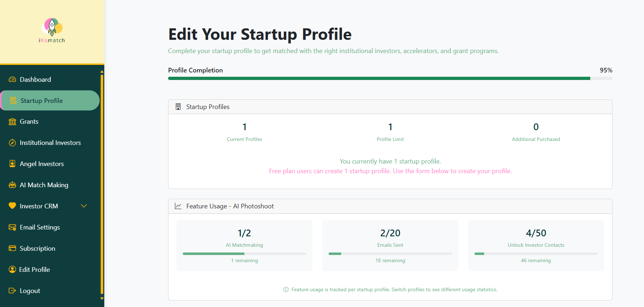Click the iKomatch rocket logo
This screenshot has height=307, width=644.
pyautogui.click(x=52, y=30)
